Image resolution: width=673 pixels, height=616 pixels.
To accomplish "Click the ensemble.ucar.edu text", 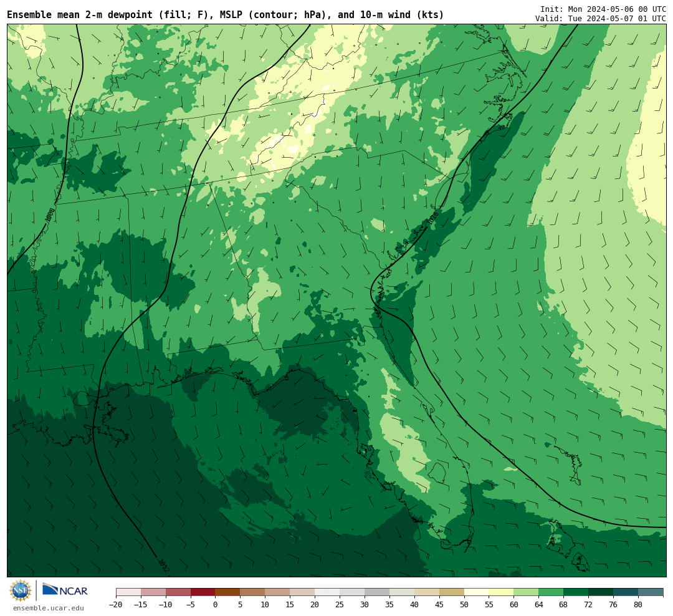I will [x=49, y=608].
